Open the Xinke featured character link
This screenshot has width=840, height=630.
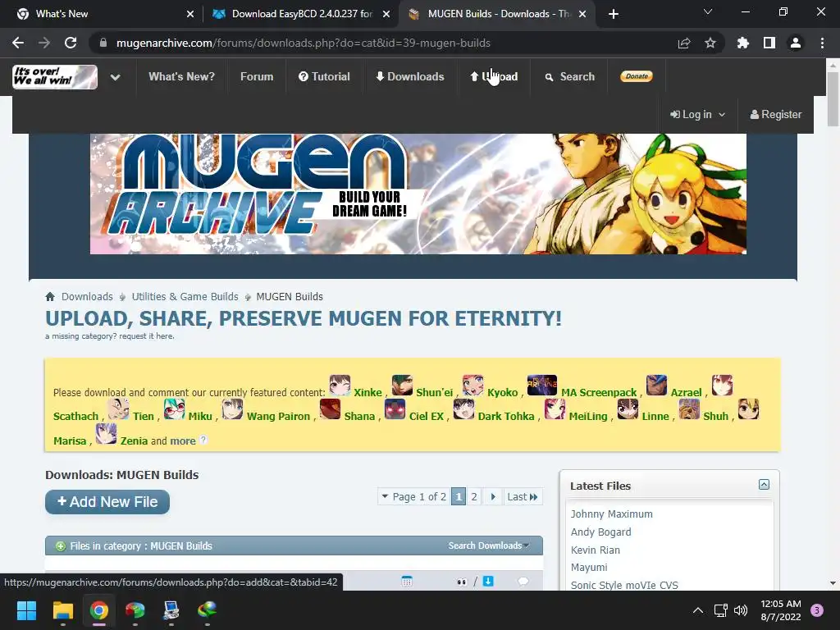(x=367, y=392)
